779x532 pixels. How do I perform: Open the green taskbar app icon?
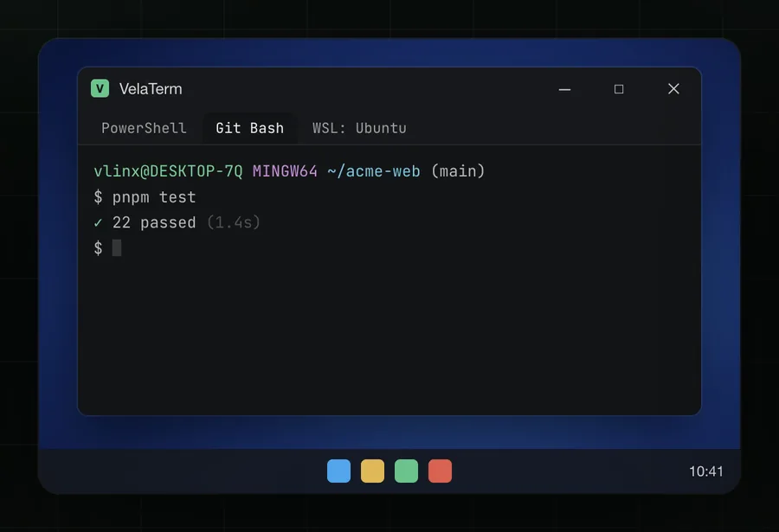point(407,471)
